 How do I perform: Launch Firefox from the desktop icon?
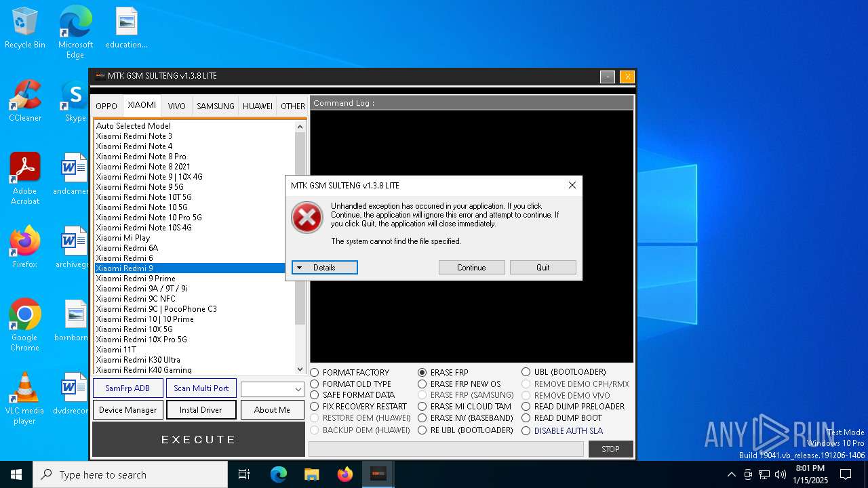[25, 247]
